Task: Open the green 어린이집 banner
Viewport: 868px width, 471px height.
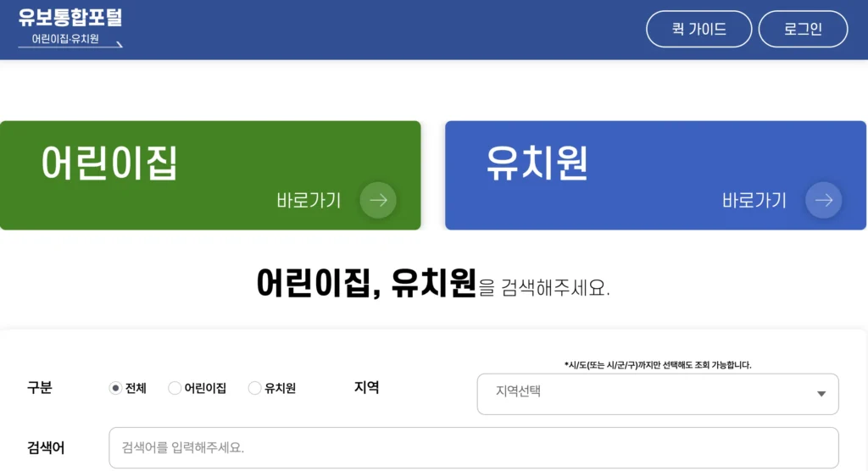Action: point(210,175)
